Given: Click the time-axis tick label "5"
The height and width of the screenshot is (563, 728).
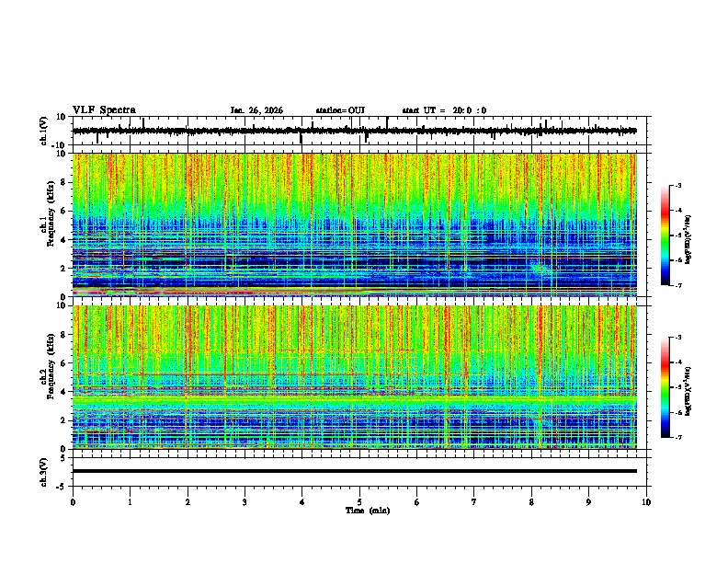Looking at the screenshot, I should click(359, 502).
